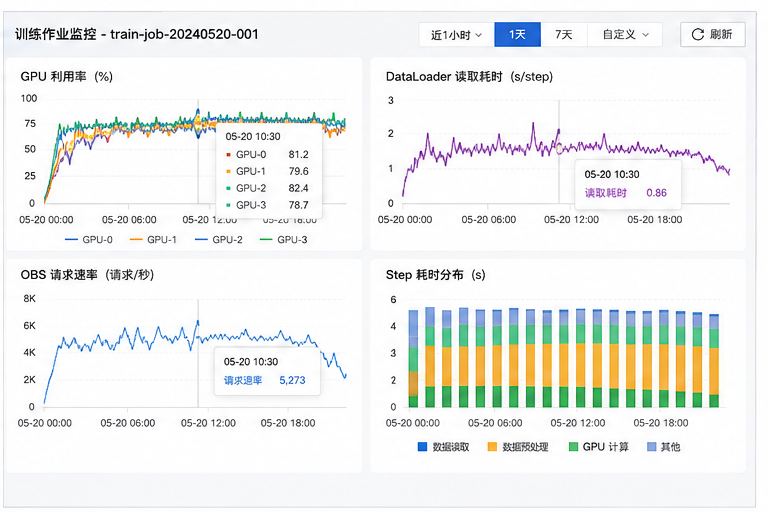Switch to the 7天 time range tab
Screen dimensions: 768x512
pos(564,34)
